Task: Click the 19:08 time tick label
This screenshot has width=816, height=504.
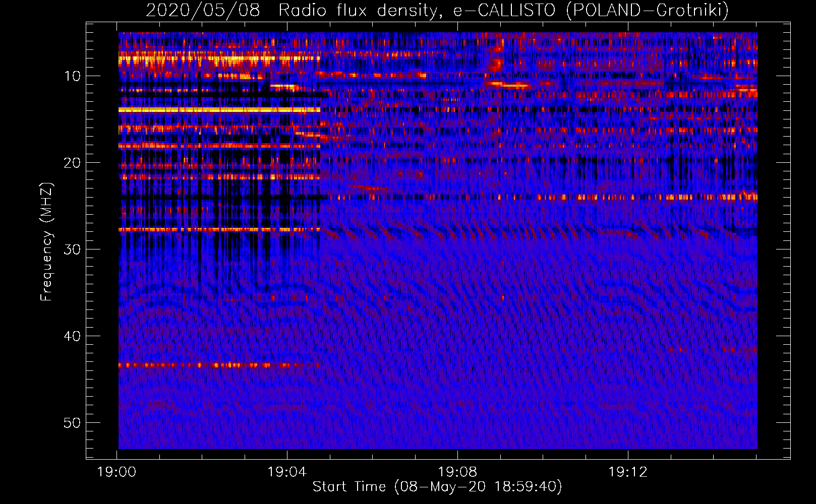Action: click(x=457, y=472)
